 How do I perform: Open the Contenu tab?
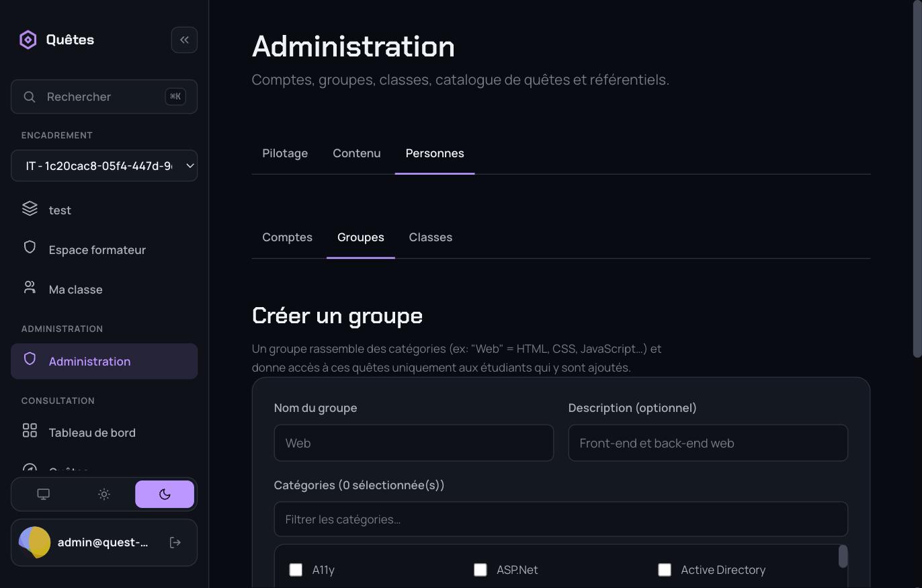pos(357,153)
